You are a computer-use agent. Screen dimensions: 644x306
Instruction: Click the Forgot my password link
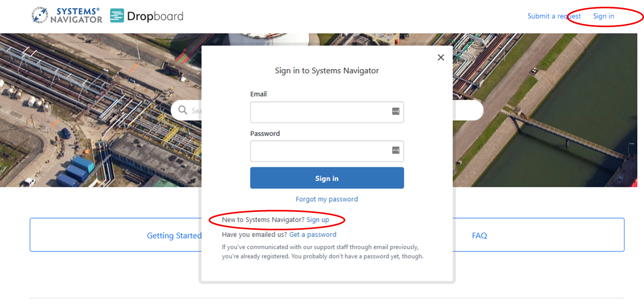(326, 199)
